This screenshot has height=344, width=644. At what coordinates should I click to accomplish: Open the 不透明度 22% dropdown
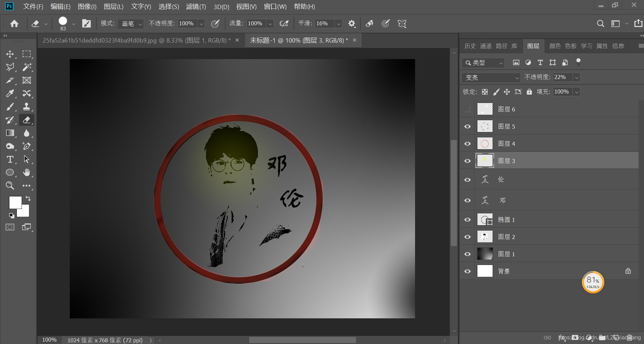click(577, 77)
